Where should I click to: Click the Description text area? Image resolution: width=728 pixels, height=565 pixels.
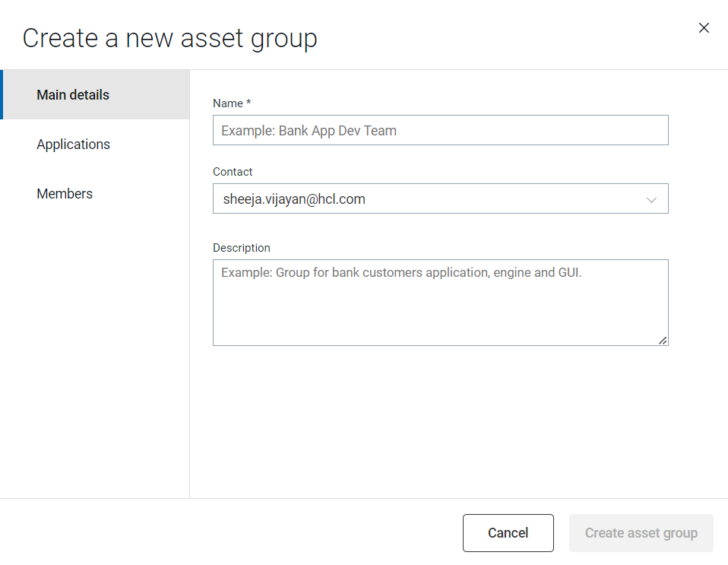click(441, 300)
